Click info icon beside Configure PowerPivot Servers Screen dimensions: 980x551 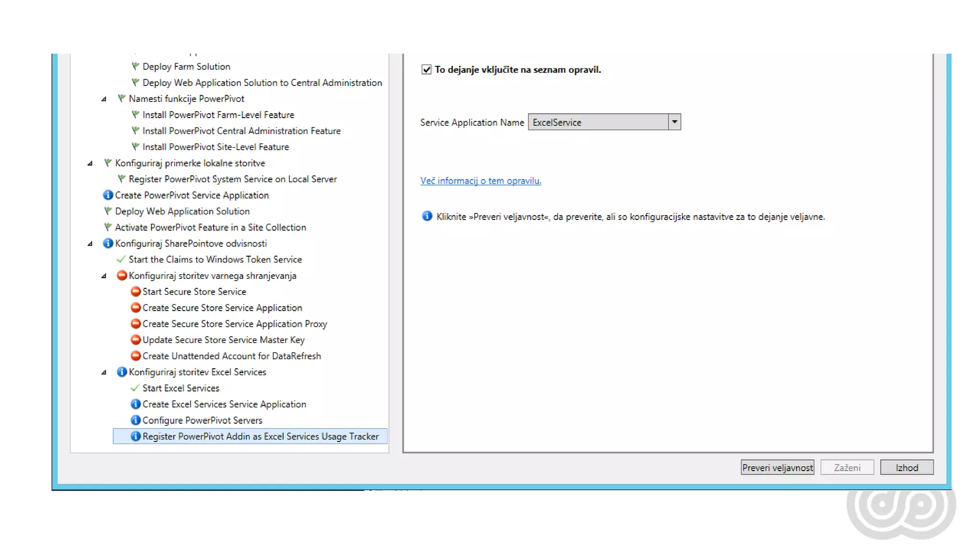(x=135, y=420)
